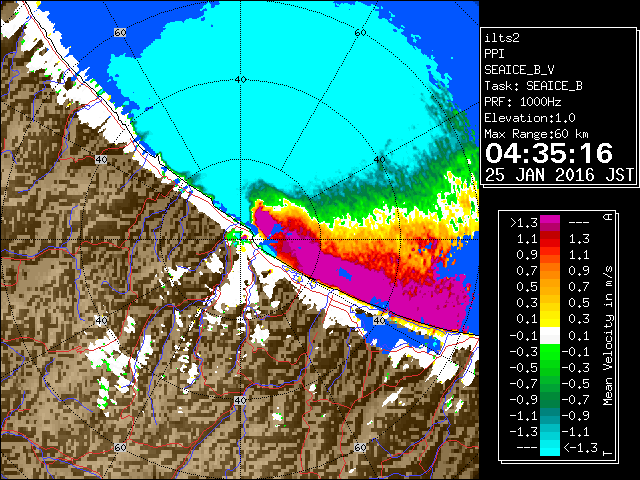640x480 pixels.
Task: Click the '<-1.3' legend label
Action: click(580, 447)
